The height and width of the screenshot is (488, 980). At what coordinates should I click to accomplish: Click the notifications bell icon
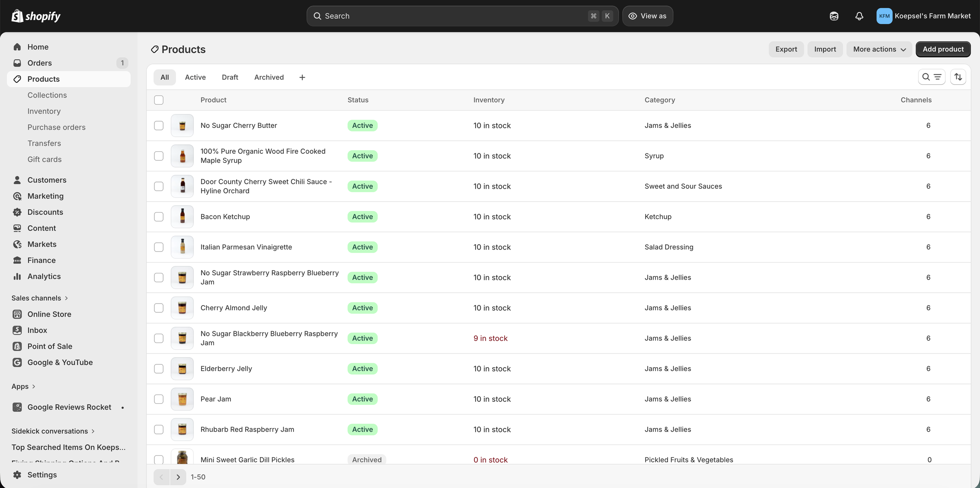click(x=859, y=16)
